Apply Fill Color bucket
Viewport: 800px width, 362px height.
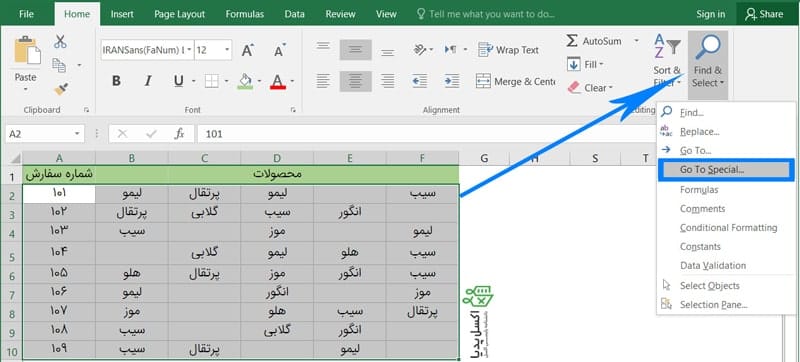click(x=245, y=81)
